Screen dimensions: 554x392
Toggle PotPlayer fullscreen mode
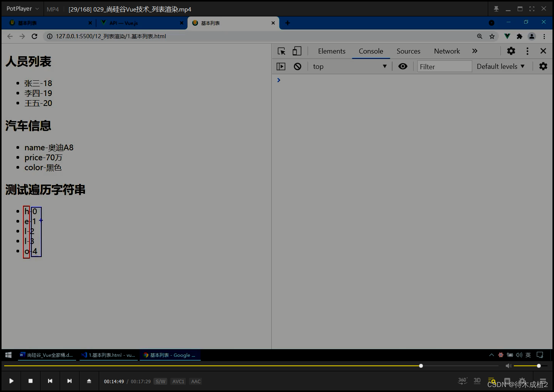pos(532,9)
